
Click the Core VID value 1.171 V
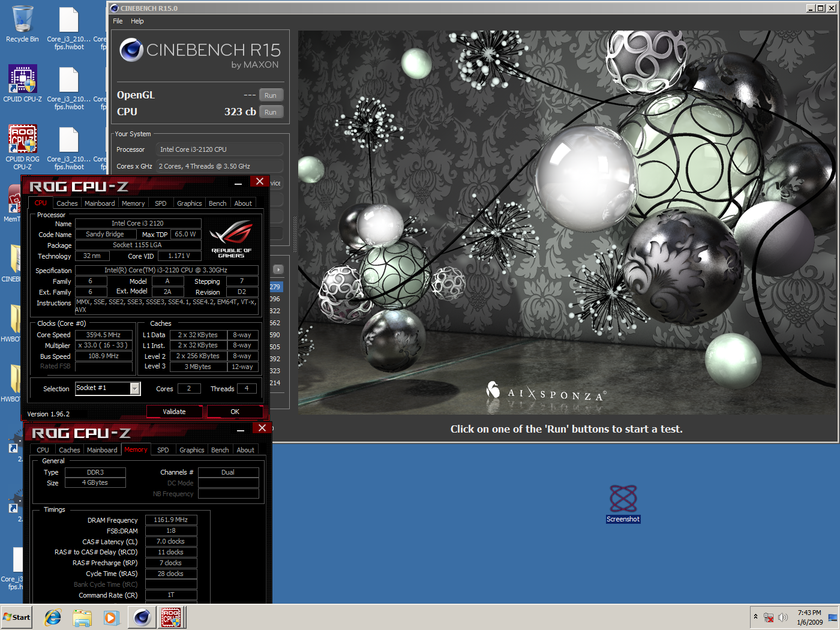[x=179, y=256]
